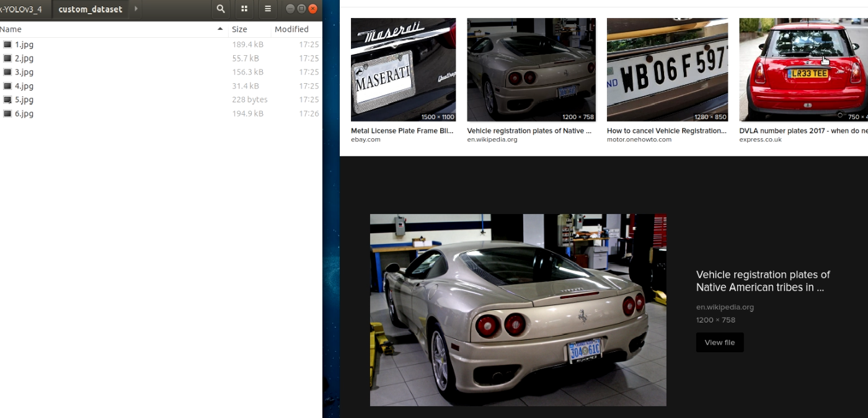Image resolution: width=868 pixels, height=418 pixels.
Task: Click the image icon beside 5.jpg
Action: point(7,100)
